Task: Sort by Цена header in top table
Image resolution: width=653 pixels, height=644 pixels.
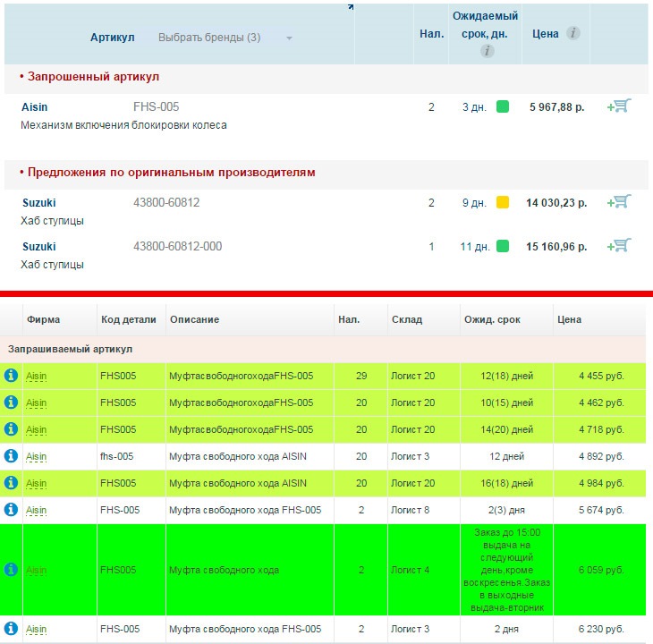Action: pos(546,34)
